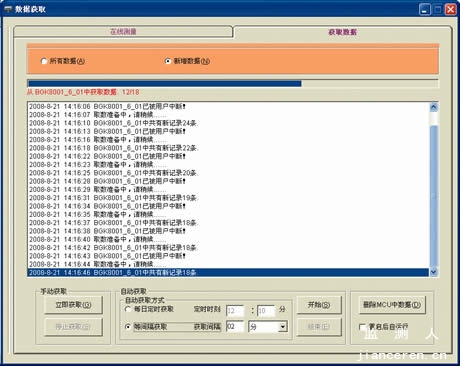Click the window icon in the title bar

(8, 9)
